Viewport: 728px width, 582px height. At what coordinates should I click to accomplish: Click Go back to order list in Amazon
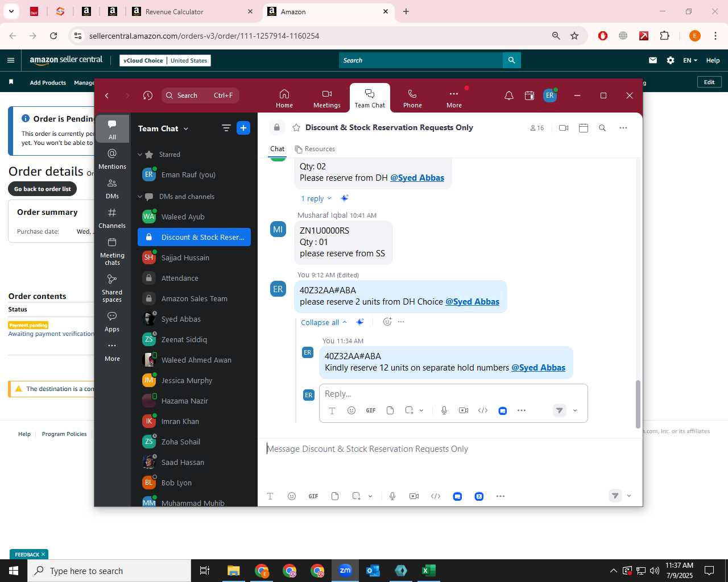(43, 189)
